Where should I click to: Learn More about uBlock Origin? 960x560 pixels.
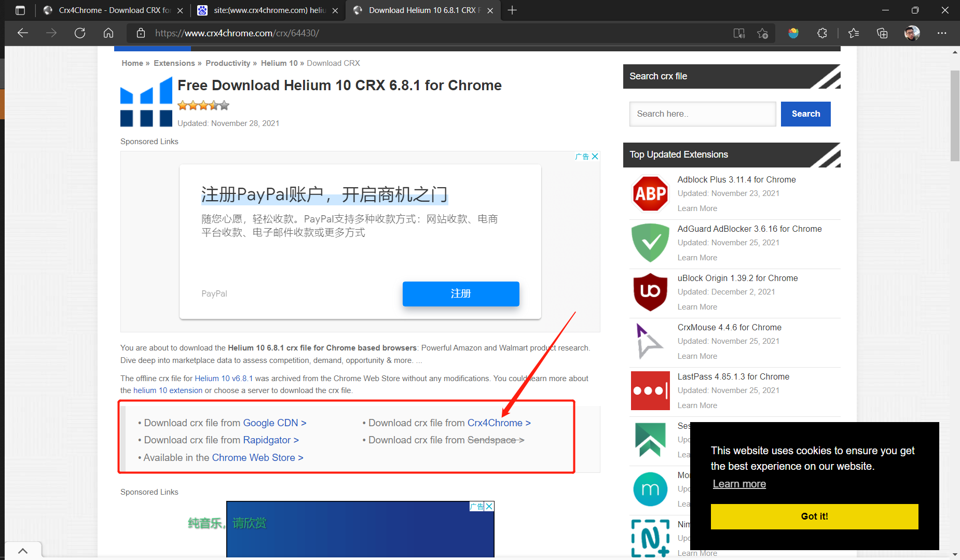pos(697,307)
